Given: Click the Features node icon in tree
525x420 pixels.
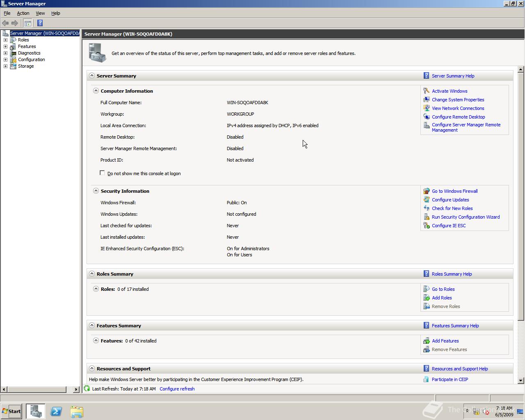Looking at the screenshot, I should tap(13, 46).
